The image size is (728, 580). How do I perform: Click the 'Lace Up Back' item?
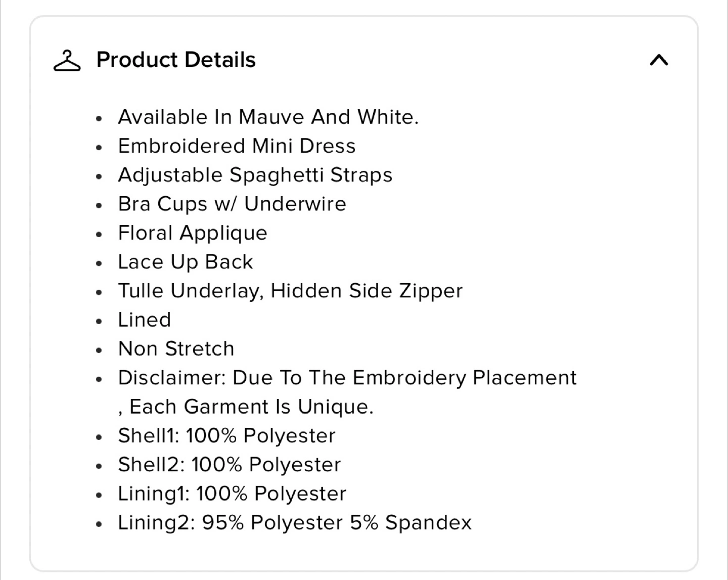coord(186,262)
